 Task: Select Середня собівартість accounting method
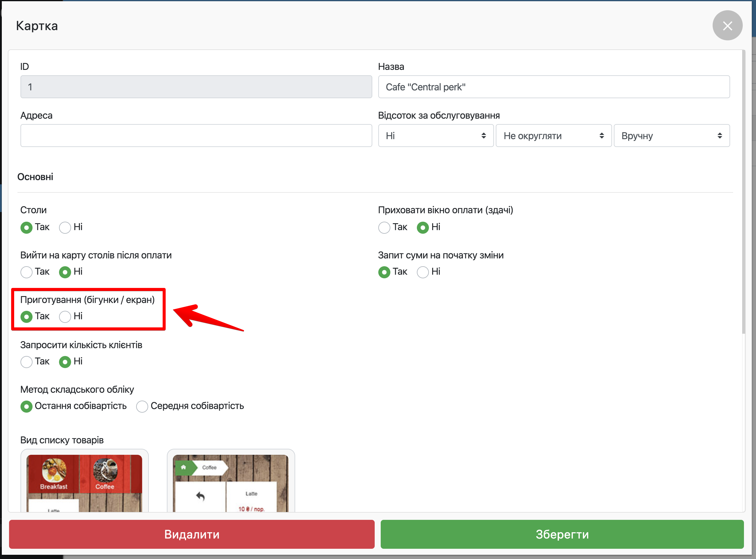click(x=142, y=406)
